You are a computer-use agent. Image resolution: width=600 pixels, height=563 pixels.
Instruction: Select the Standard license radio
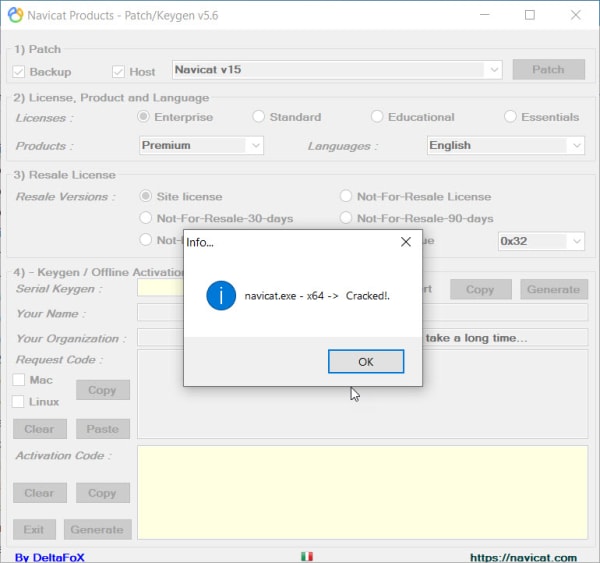pos(258,116)
